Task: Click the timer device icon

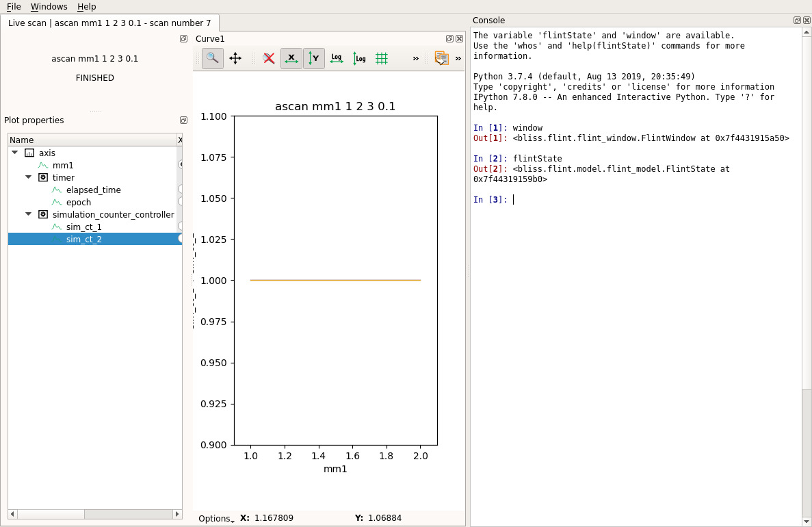Action: [x=43, y=177]
